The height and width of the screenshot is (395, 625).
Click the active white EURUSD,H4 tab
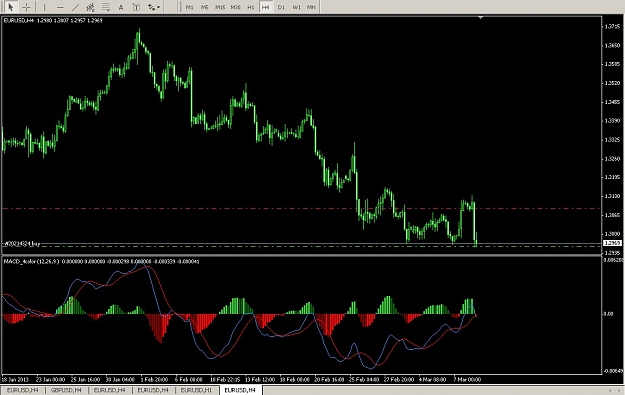[x=240, y=390]
